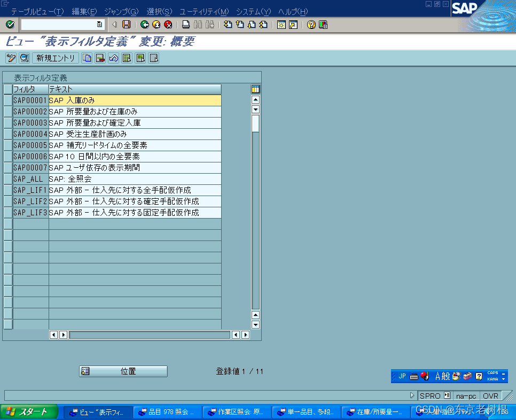516x420 pixels.
Task: Click the Create New Session icon
Action: coord(280,24)
